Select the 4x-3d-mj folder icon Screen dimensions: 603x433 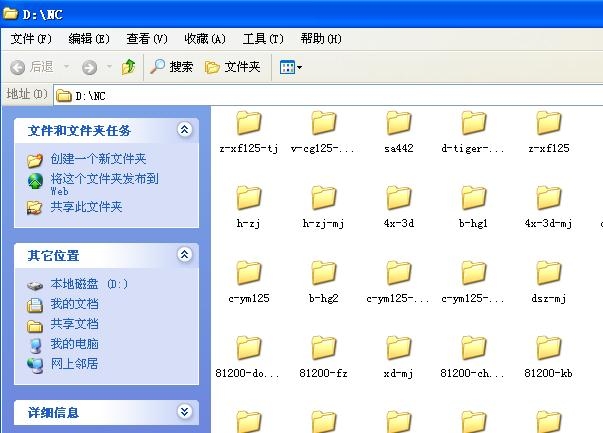point(549,198)
